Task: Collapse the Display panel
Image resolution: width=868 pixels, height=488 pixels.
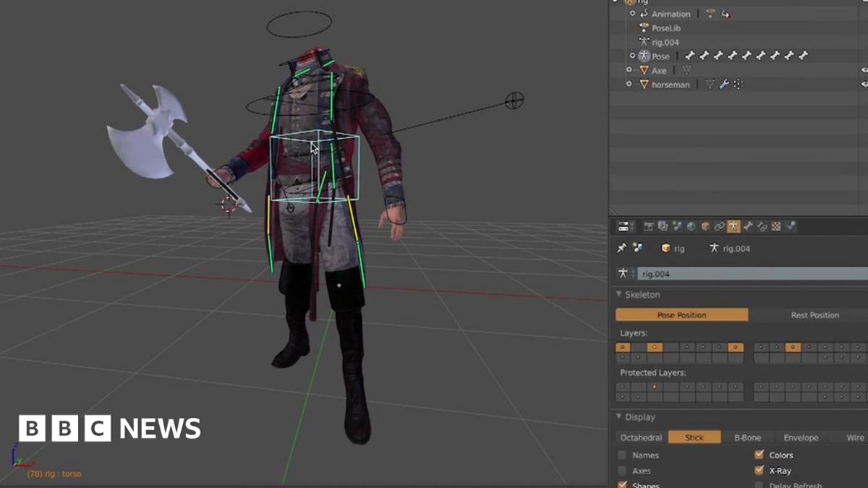Action: coord(618,416)
